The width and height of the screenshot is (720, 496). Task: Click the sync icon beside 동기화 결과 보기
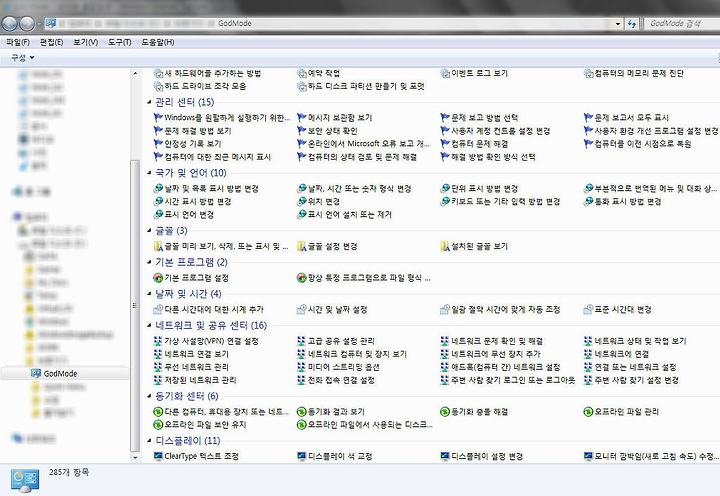pyautogui.click(x=301, y=411)
